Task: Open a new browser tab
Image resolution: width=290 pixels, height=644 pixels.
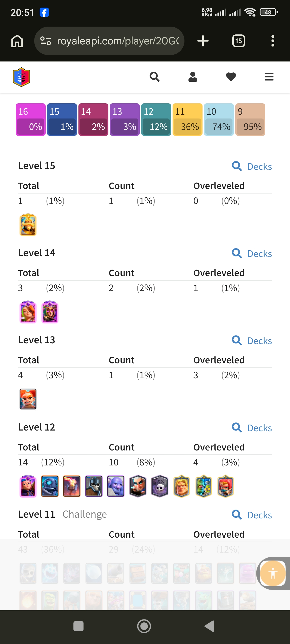Action: coord(203,41)
